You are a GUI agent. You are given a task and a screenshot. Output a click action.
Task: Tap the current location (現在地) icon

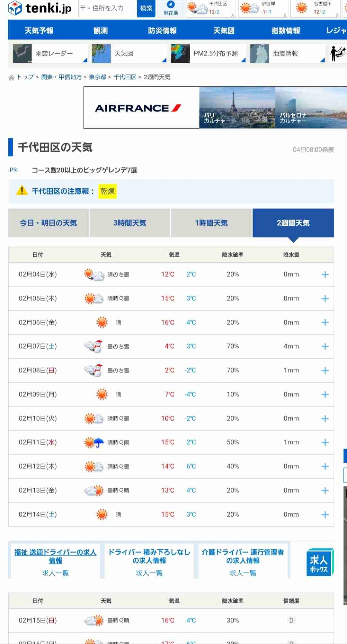coord(171,4)
